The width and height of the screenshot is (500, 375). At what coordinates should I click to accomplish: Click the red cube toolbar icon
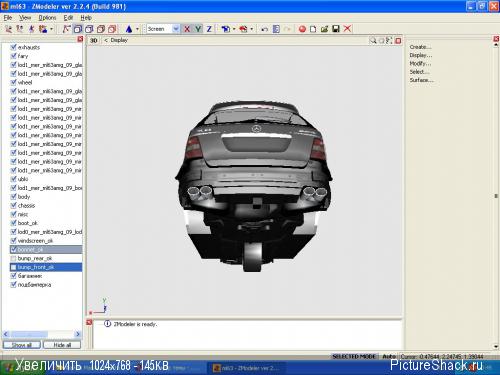pyautogui.click(x=112, y=29)
